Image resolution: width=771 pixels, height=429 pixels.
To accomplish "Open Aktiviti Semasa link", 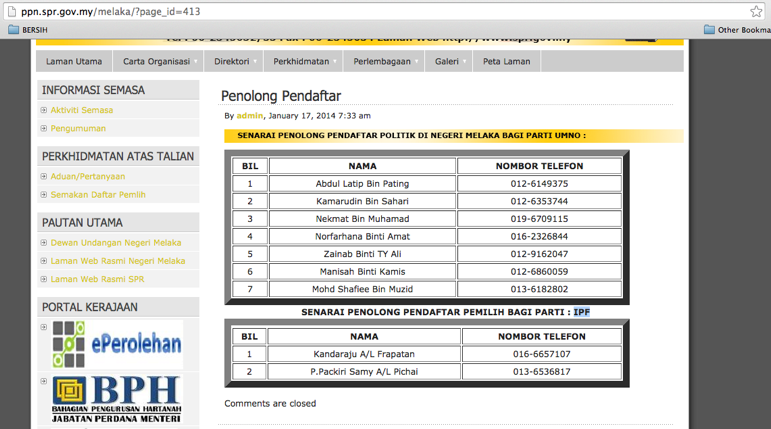I will click(x=82, y=110).
